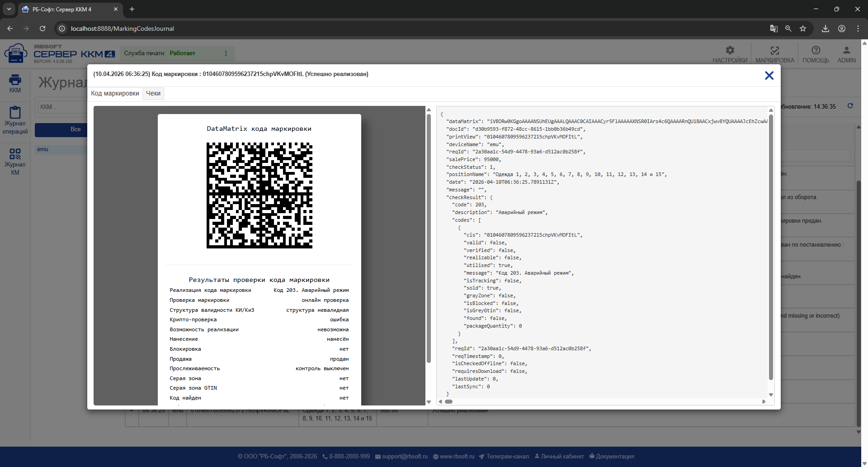The height and width of the screenshot is (467, 868).
Task: Click the Крипто-проверка result row
Action: [x=259, y=319]
